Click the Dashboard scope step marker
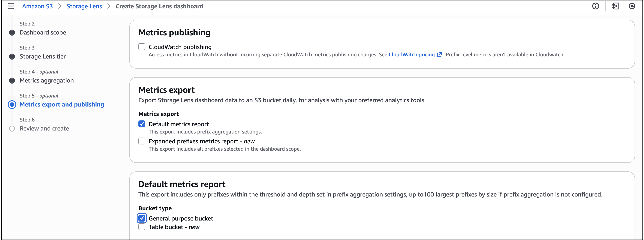Viewport: 644px width, 240px height. tap(12, 33)
